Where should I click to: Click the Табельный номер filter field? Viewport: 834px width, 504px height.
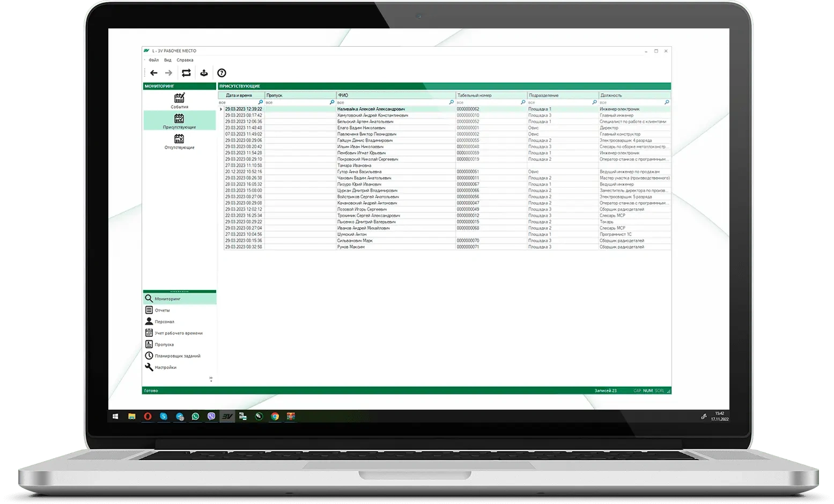tap(487, 102)
